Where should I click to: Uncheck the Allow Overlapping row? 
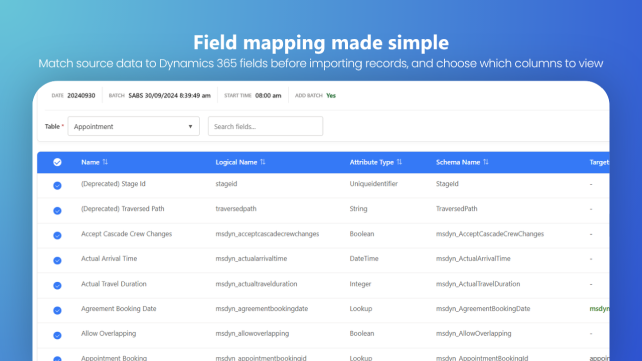click(57, 335)
